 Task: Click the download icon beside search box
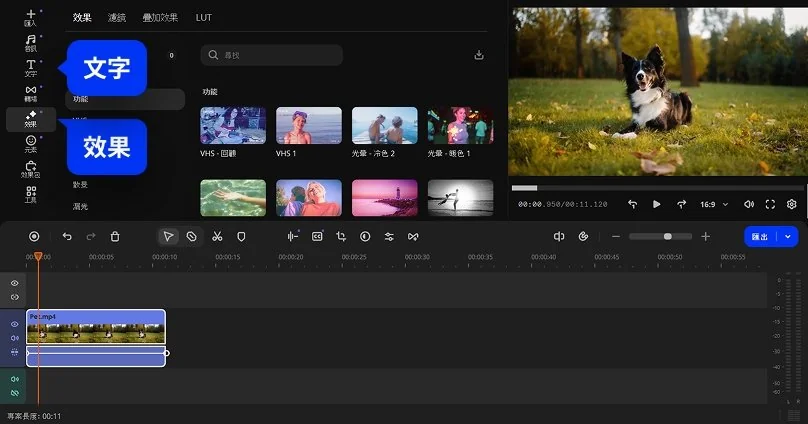479,55
